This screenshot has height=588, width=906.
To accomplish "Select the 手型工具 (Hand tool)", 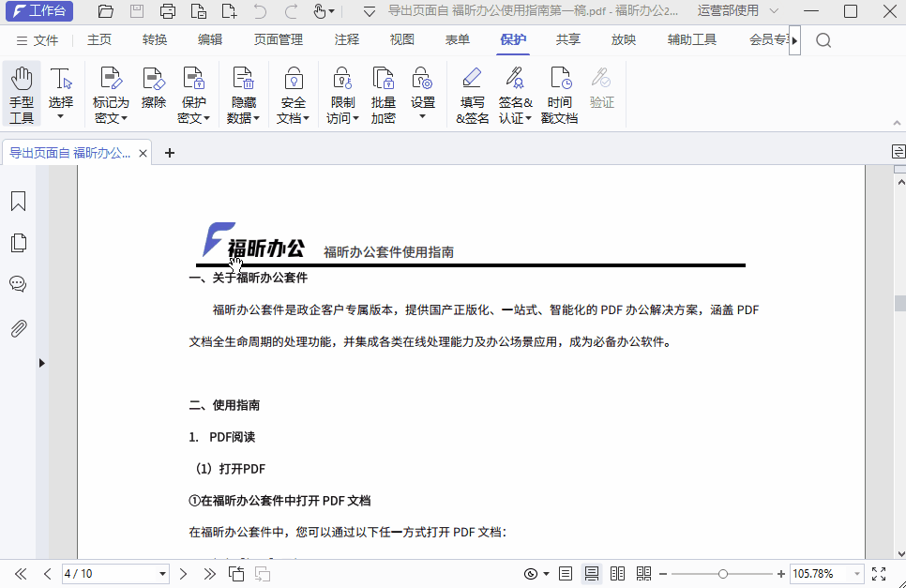I will (x=21, y=92).
